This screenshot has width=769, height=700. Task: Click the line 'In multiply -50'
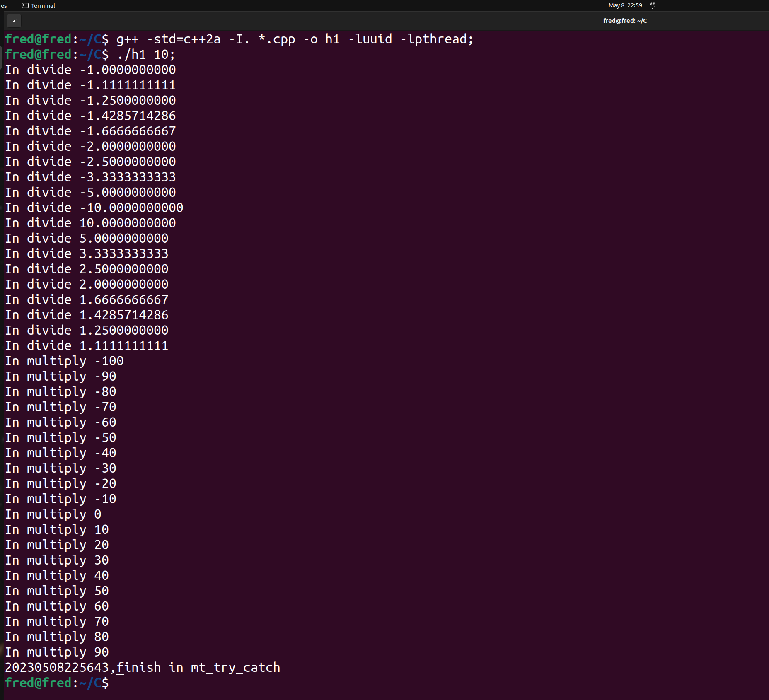point(60,437)
